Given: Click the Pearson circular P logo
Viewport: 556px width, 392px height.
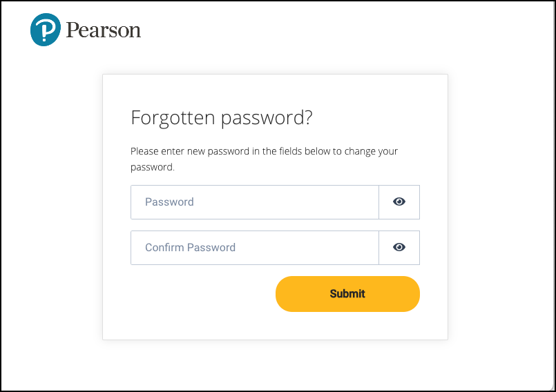Looking at the screenshot, I should tap(46, 30).
